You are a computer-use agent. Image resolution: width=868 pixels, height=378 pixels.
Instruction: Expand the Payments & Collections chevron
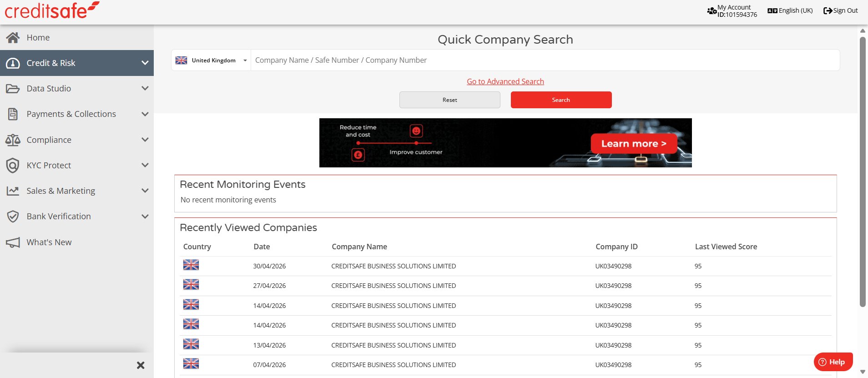(x=145, y=114)
